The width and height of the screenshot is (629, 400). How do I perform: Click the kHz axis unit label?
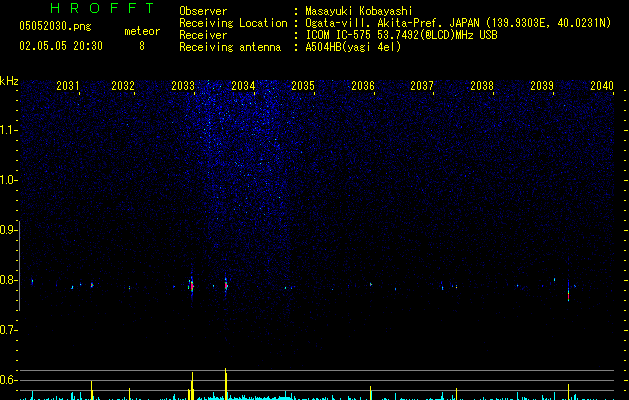click(x=9, y=81)
